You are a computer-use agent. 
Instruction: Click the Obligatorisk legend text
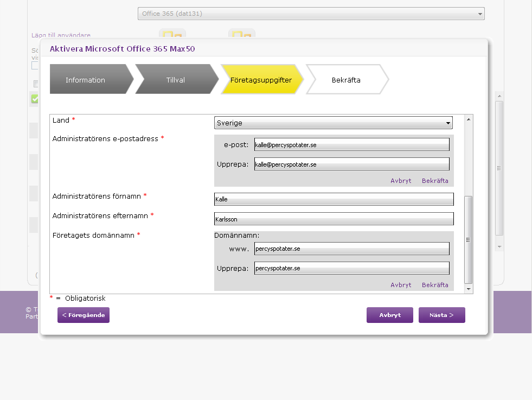[85, 298]
